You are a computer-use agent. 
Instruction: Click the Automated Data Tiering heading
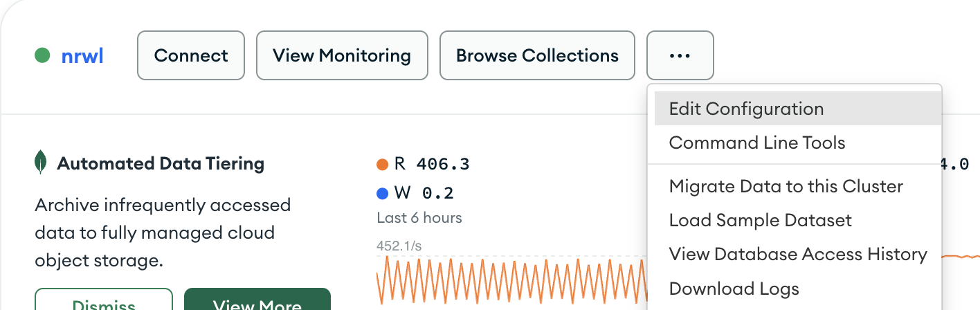tap(161, 164)
